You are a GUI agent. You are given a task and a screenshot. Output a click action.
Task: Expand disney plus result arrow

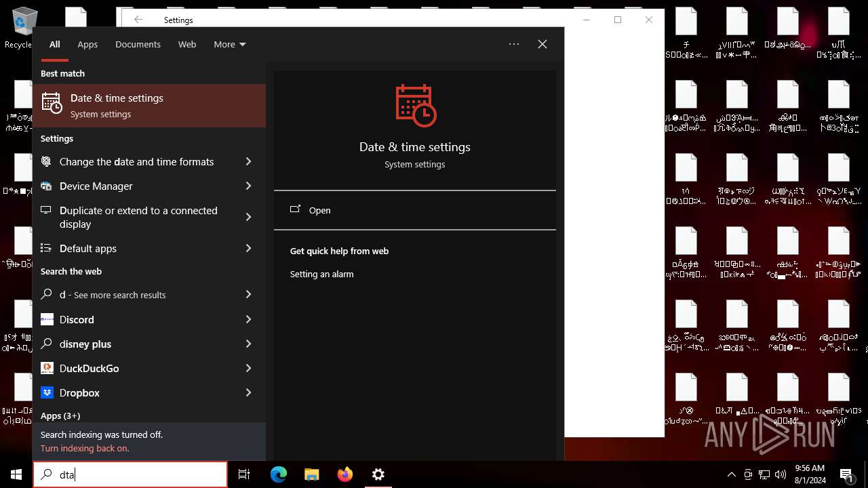[249, 344]
